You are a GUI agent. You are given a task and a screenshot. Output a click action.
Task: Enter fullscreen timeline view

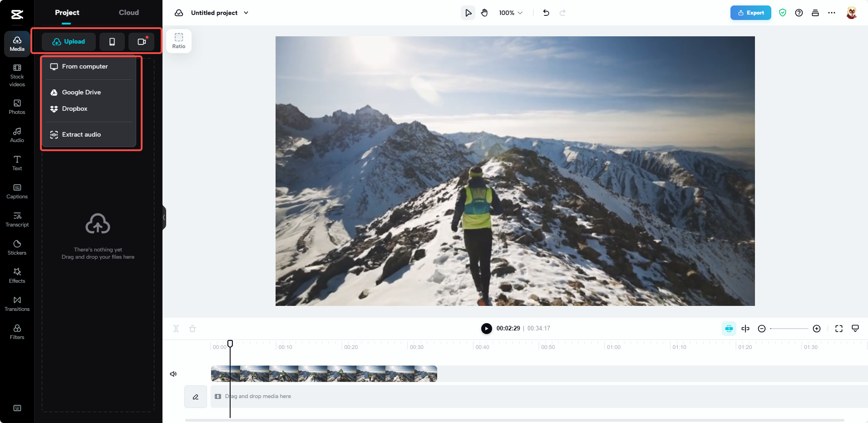(x=839, y=329)
